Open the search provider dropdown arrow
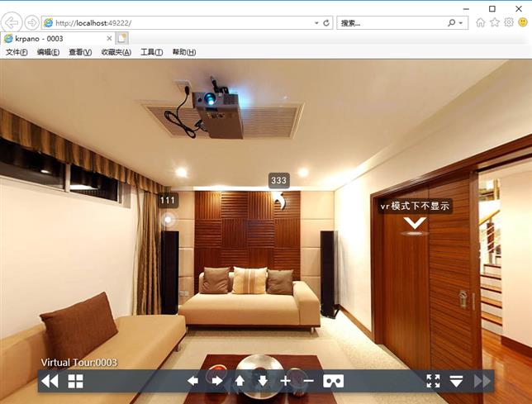Image resolution: width=532 pixels, height=404 pixels. click(461, 23)
